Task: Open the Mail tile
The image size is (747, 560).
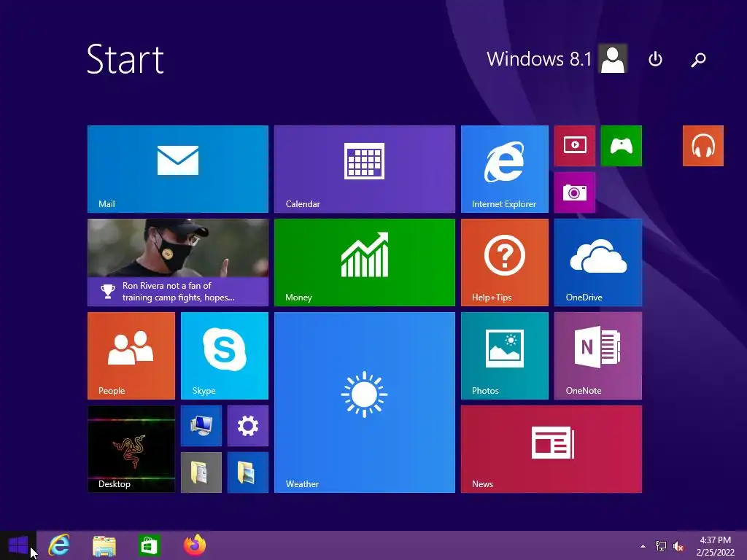Action: (178, 169)
